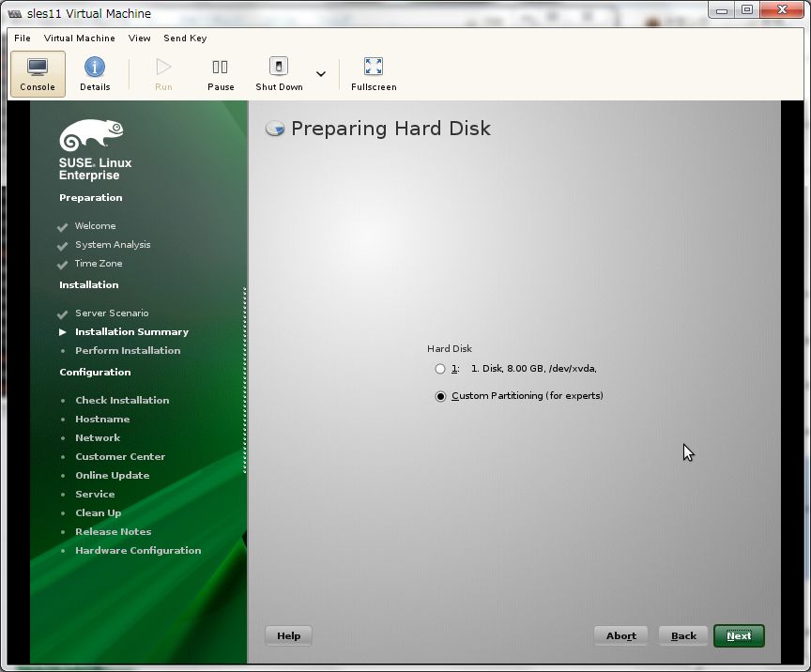Click the Clean Up step
Screen dimensions: 811x672
pos(99,512)
